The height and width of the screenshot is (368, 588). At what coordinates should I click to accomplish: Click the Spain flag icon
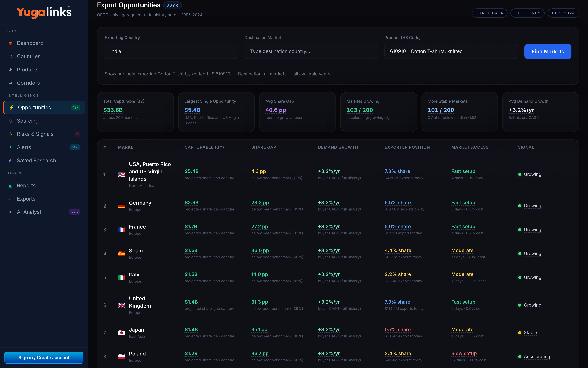click(x=121, y=254)
